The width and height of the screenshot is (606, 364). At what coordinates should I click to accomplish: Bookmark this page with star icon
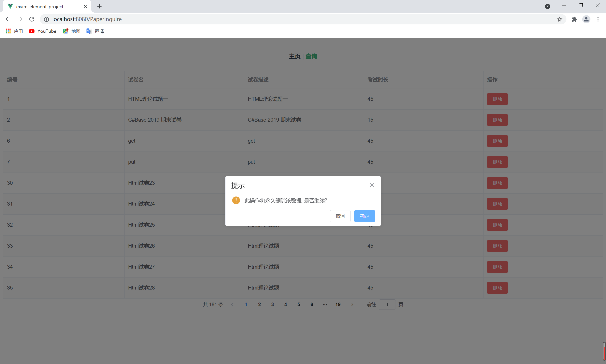pyautogui.click(x=559, y=19)
